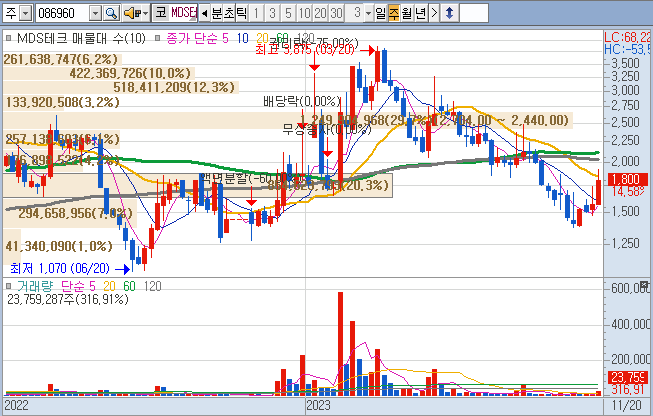This screenshot has width=653, height=416.
Task: Click the 거래량 green 60 average legend
Action: pos(129,286)
